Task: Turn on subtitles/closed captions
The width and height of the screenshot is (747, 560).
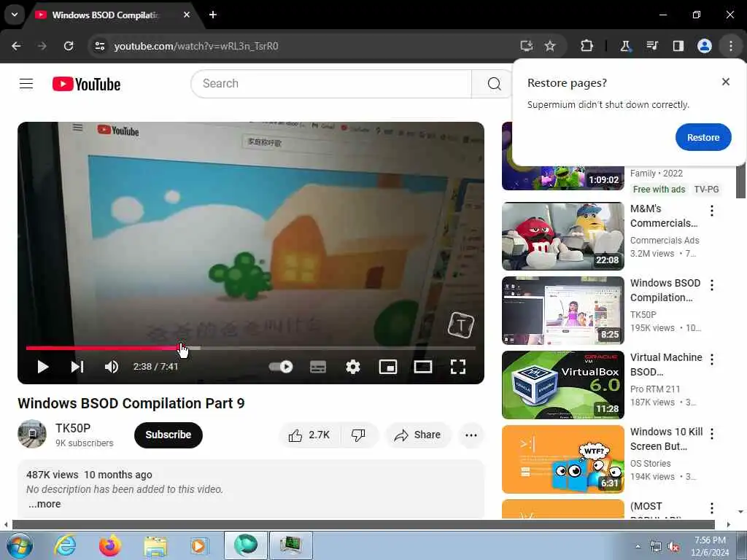Action: [318, 367]
